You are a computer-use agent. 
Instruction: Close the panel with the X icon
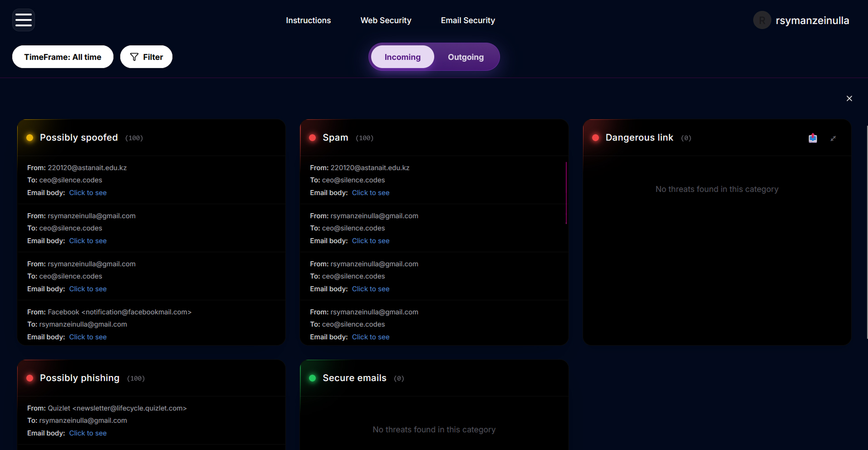(x=849, y=98)
